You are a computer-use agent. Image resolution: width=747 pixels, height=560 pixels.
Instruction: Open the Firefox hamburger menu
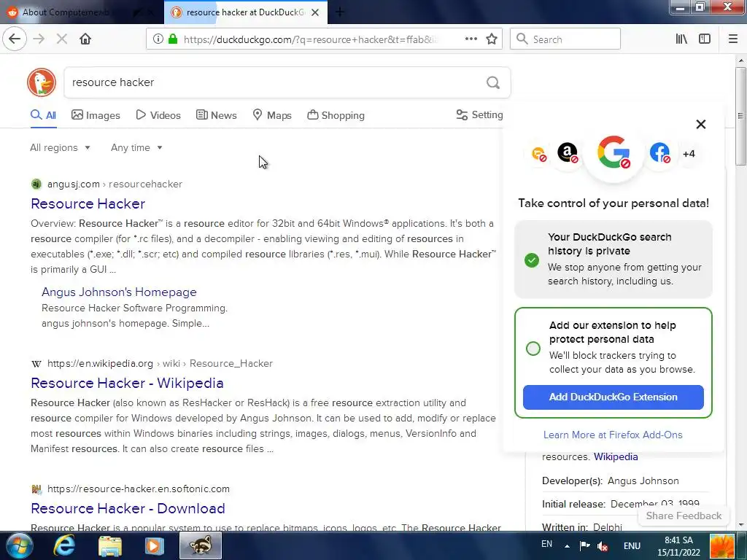coord(733,39)
